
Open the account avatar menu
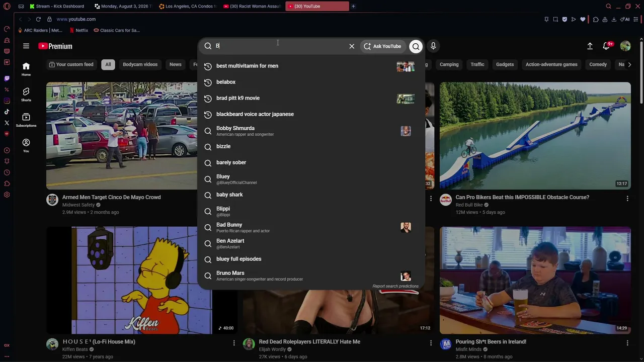[625, 46]
